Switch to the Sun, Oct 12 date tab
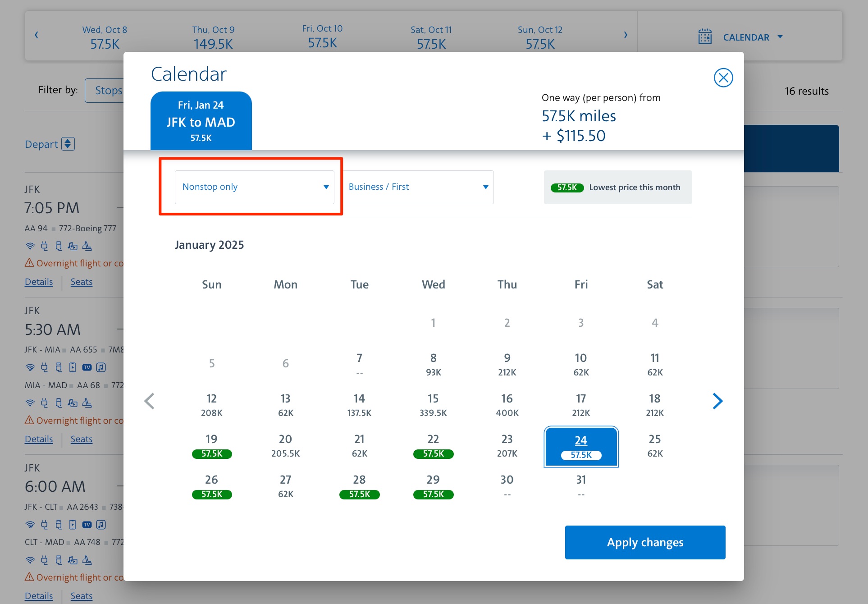868x604 pixels. (539, 36)
